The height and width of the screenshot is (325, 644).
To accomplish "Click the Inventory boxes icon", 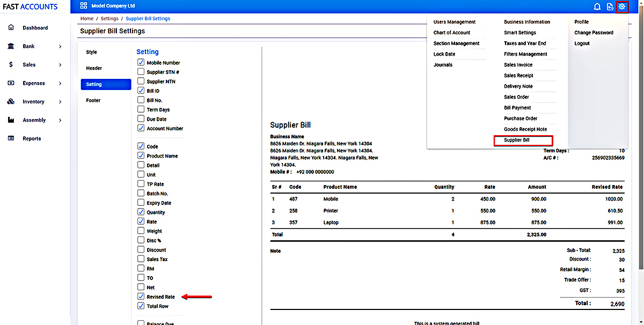I will (11, 101).
